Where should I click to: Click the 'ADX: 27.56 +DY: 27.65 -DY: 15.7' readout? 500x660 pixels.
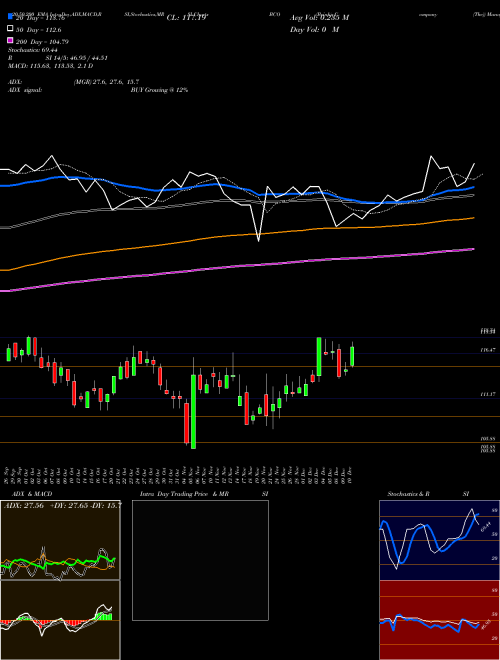tap(62, 505)
